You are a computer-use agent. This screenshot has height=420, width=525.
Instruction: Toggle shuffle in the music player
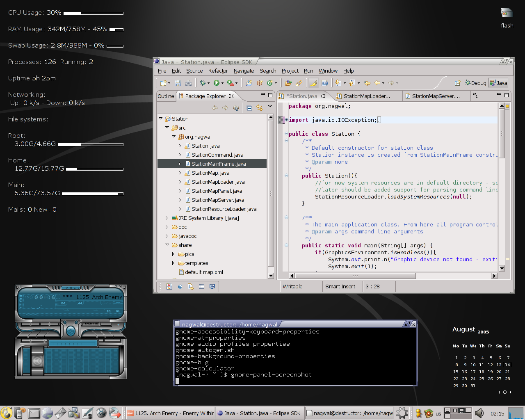[91, 324]
